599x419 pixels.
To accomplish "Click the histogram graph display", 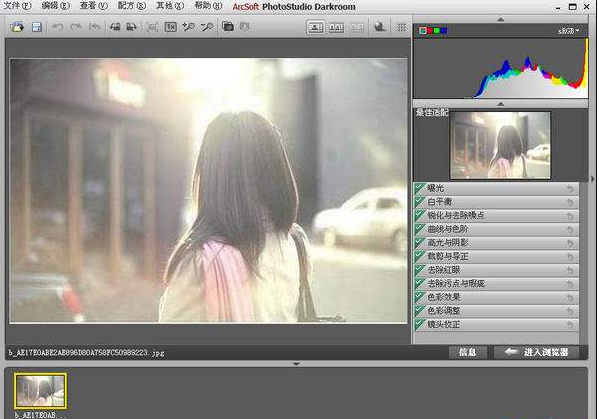I will click(x=500, y=68).
